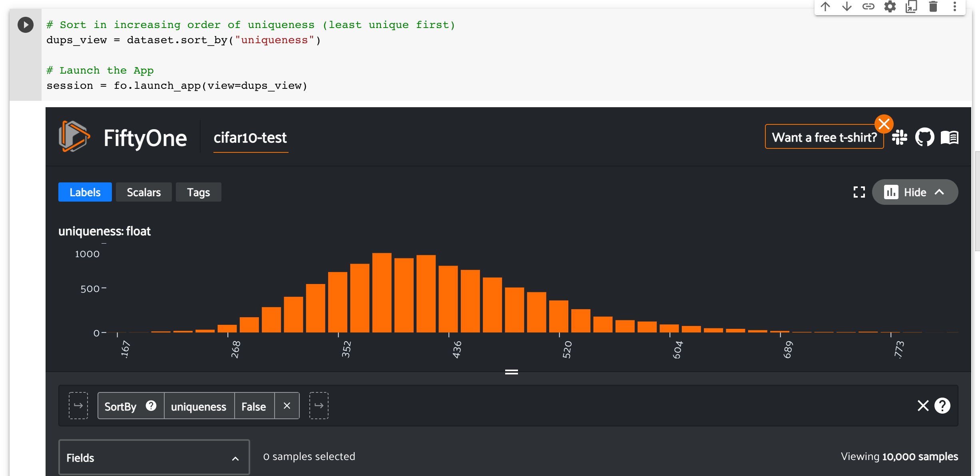Add stage before SortBy
The width and height of the screenshot is (980, 476).
[x=78, y=406]
